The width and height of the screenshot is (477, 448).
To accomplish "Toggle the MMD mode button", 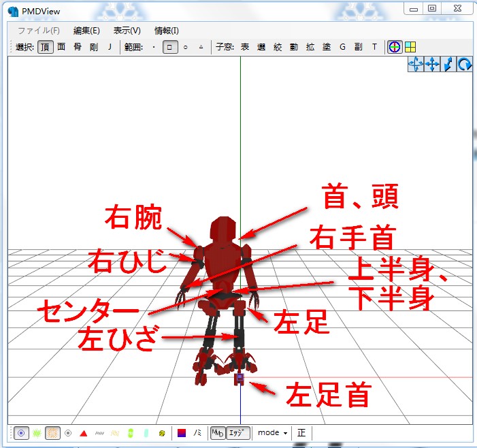I will click(x=218, y=433).
